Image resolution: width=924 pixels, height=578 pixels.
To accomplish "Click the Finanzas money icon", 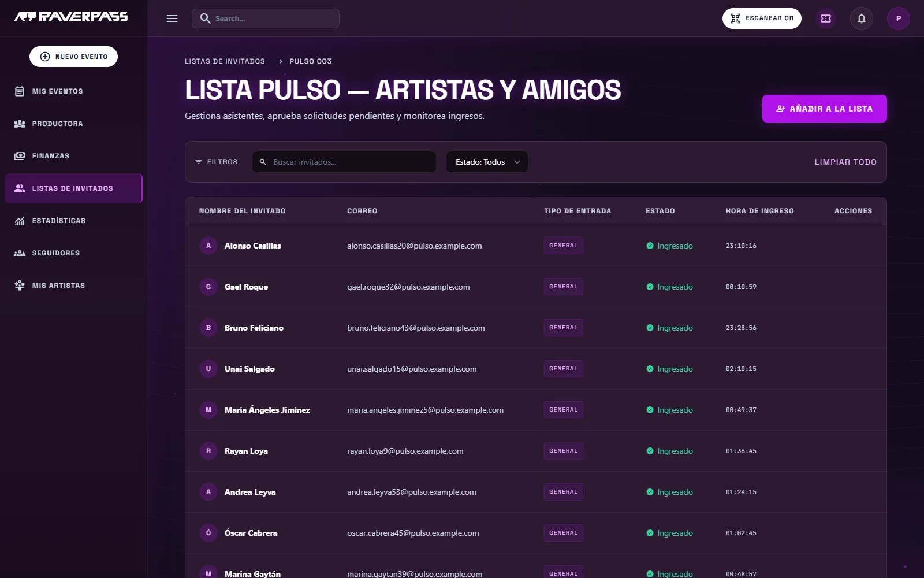I will point(20,156).
